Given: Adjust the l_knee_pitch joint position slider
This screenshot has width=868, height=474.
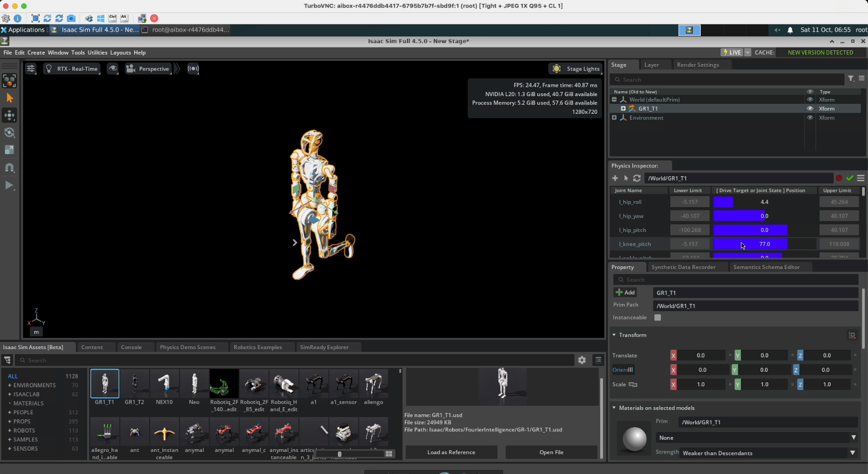Looking at the screenshot, I should pos(764,244).
